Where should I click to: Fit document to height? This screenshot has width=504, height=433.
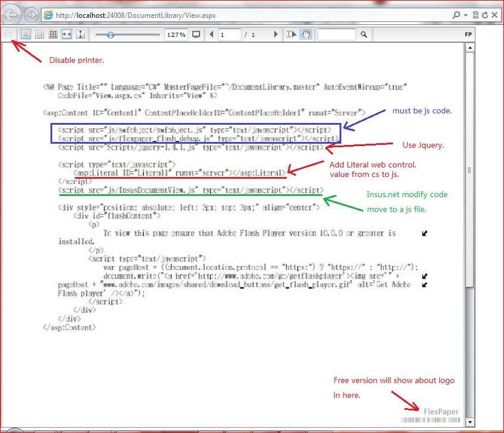click(80, 34)
